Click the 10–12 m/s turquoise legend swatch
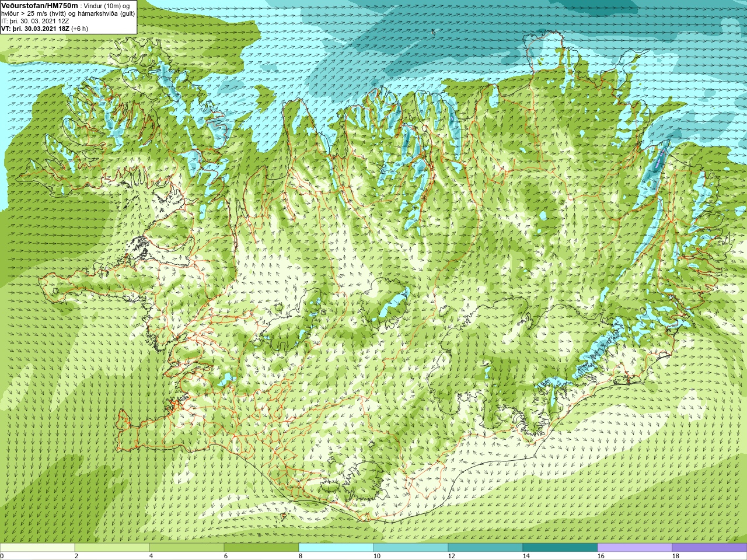The height and width of the screenshot is (560, 747). [x=411, y=548]
